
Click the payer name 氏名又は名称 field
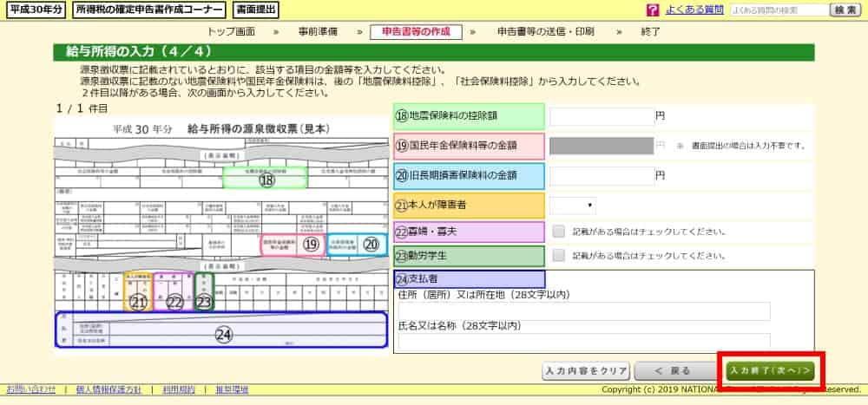pos(582,341)
